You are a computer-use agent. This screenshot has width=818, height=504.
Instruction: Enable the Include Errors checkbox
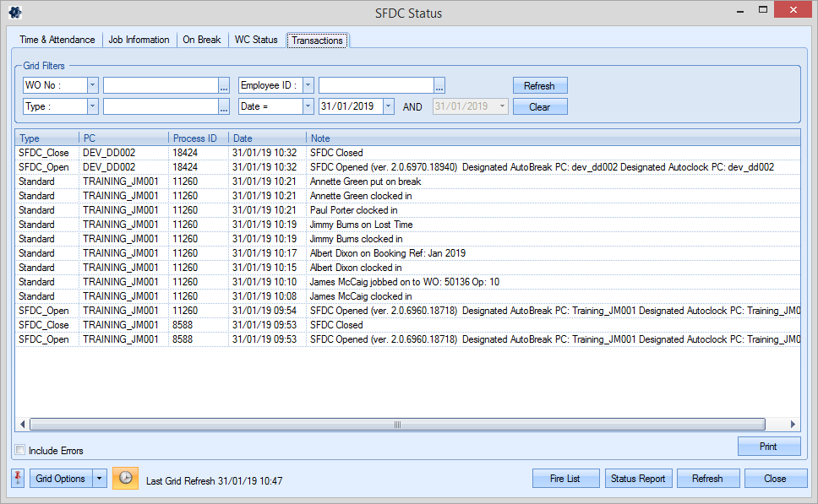(x=21, y=450)
